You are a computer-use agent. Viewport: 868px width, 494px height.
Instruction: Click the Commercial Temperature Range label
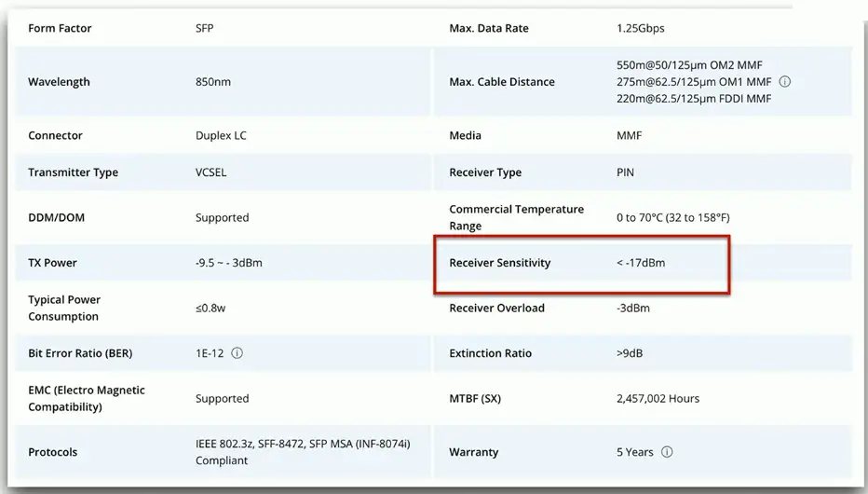coord(516,217)
